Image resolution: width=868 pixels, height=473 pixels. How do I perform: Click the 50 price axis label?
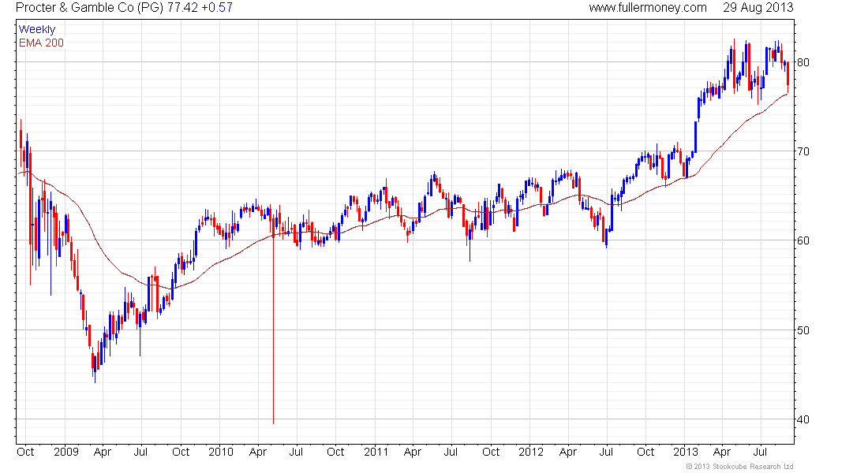point(803,330)
